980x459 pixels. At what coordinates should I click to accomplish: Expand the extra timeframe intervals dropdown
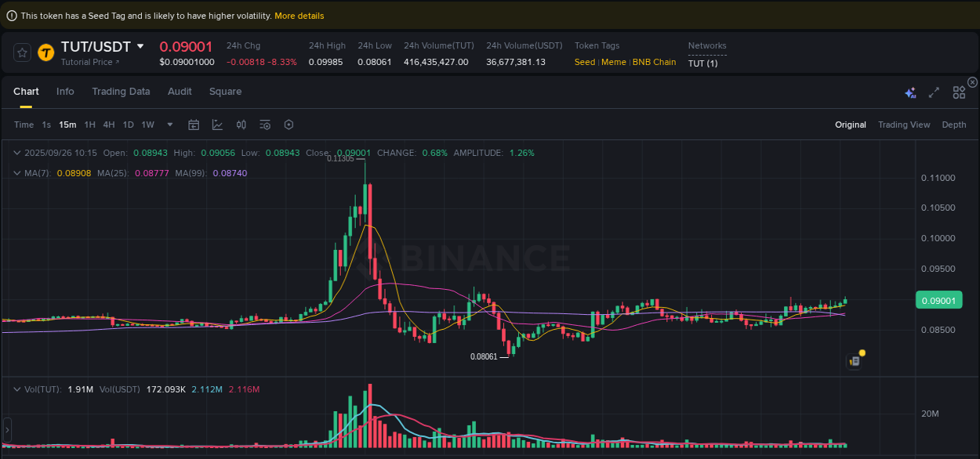coord(169,124)
